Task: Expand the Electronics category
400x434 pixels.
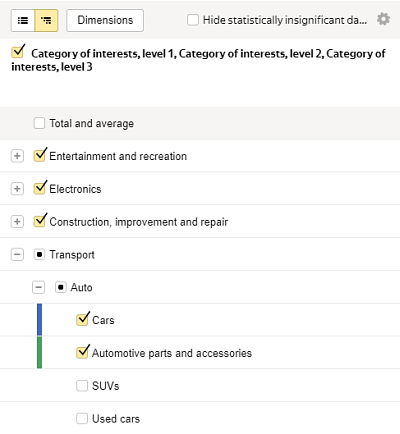Action: [17, 189]
